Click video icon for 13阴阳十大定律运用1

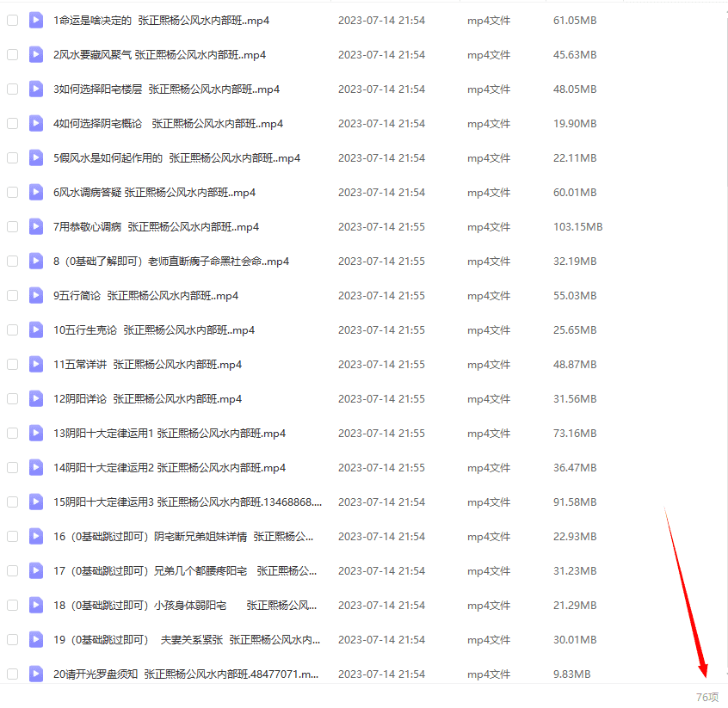35,433
